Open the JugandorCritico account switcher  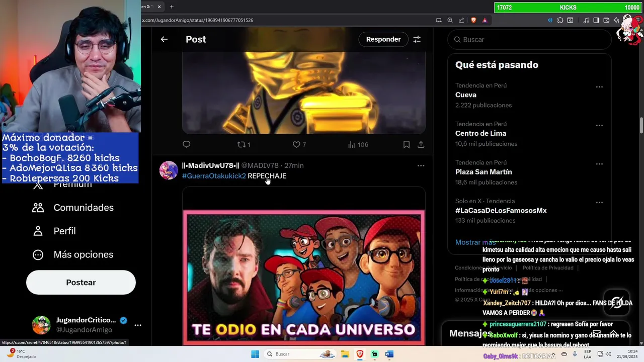(x=87, y=325)
